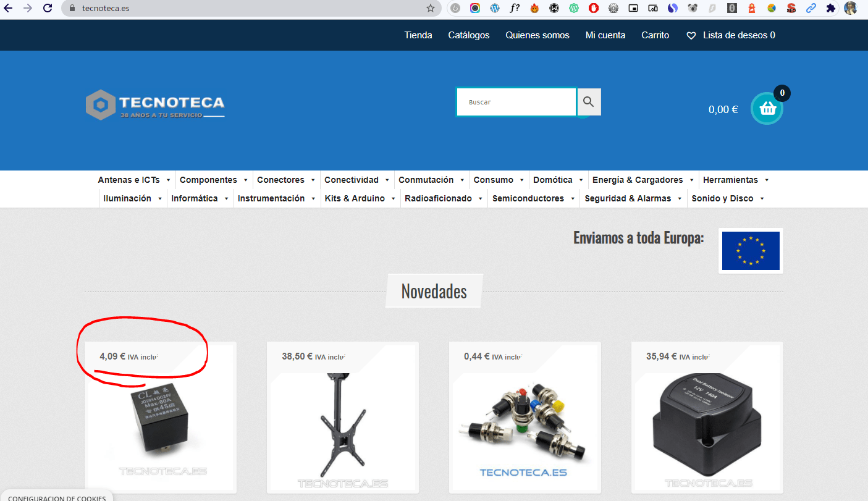The width and height of the screenshot is (868, 501).
Task: Expand the Consumo category menu
Action: pos(499,180)
